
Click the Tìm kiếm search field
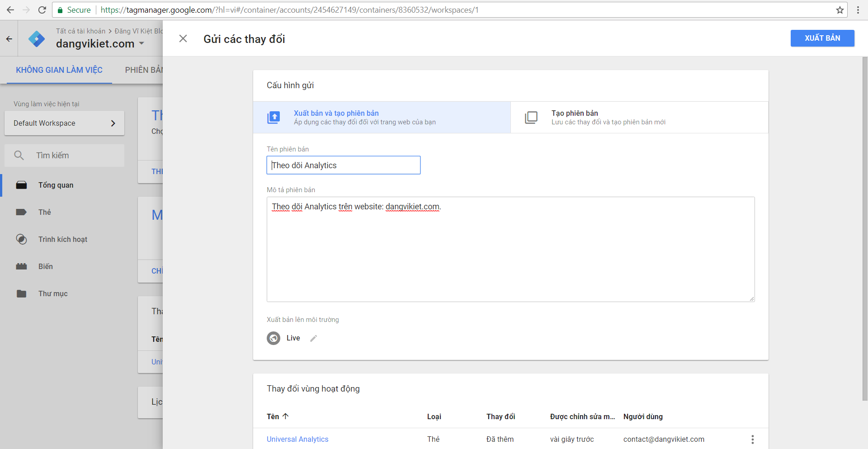[64, 156]
